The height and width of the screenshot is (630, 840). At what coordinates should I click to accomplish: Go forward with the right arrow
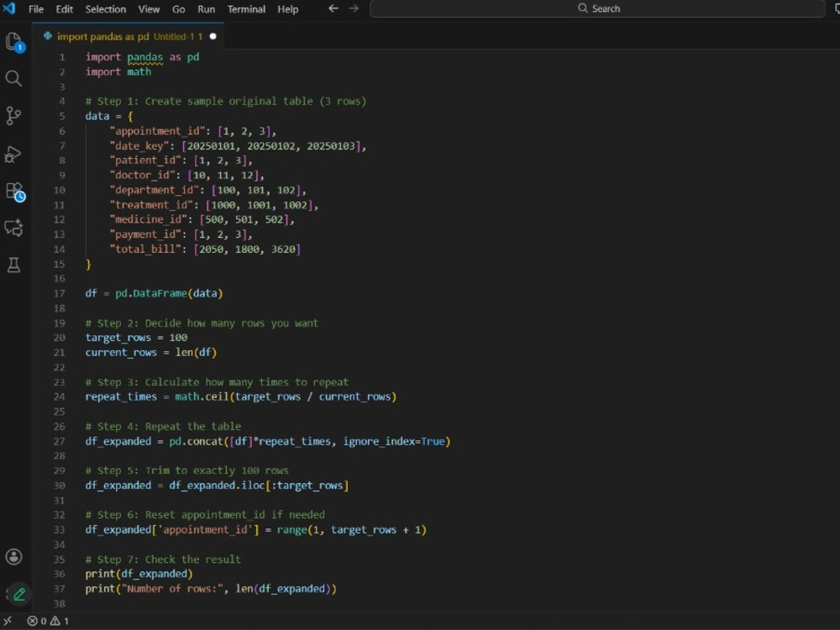354,8
